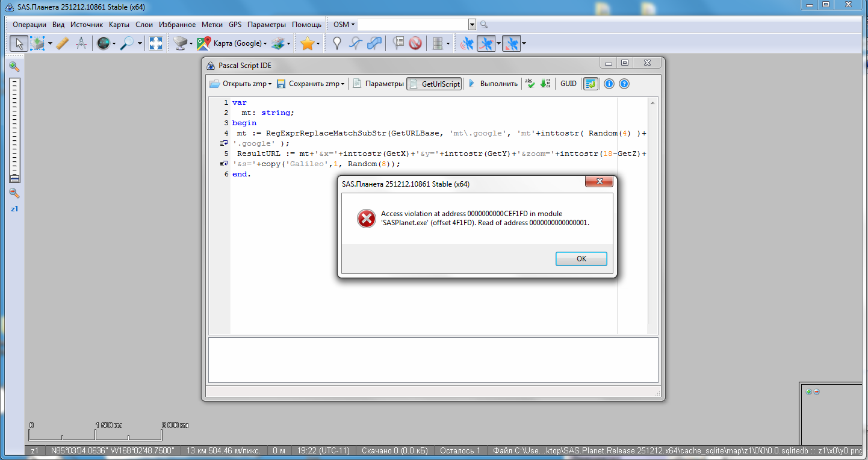Select the ruler distance measurement tool
The height and width of the screenshot is (460, 868).
pos(63,43)
